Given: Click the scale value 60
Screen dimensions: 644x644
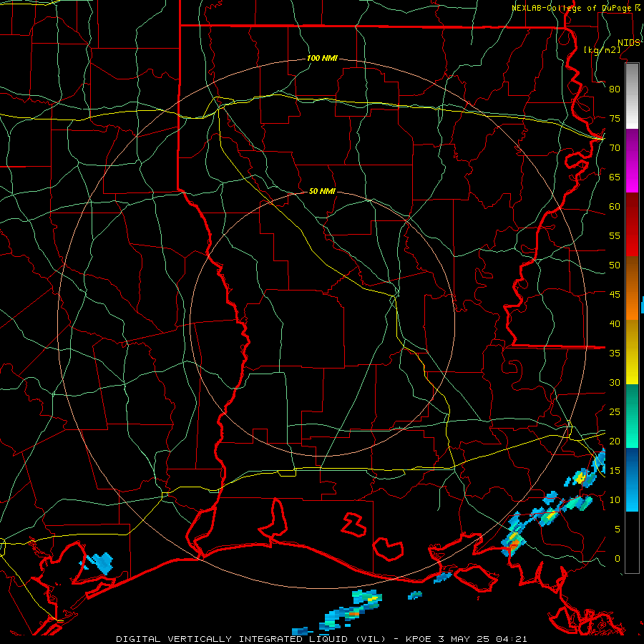Looking at the screenshot, I should (615, 207).
